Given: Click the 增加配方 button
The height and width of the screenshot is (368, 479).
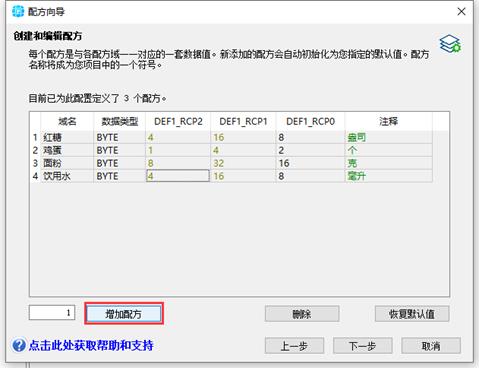Looking at the screenshot, I should 124,314.
